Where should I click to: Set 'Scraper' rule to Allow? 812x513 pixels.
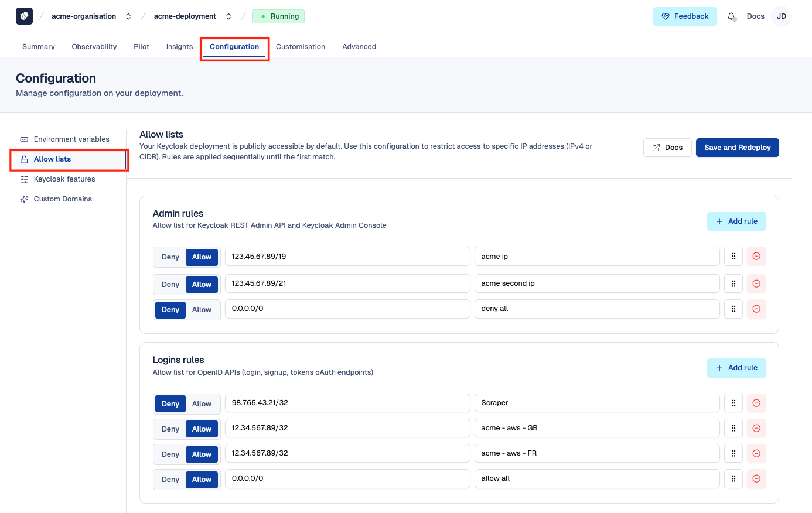coord(202,404)
